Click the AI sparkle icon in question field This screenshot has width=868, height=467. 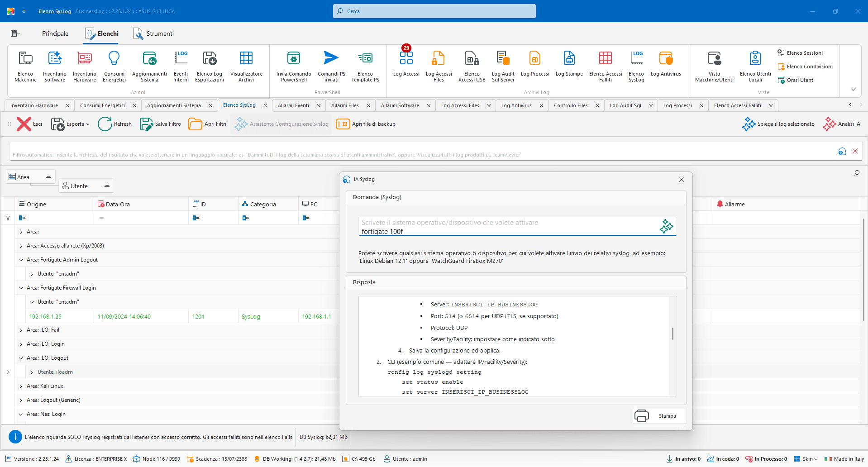tap(666, 226)
